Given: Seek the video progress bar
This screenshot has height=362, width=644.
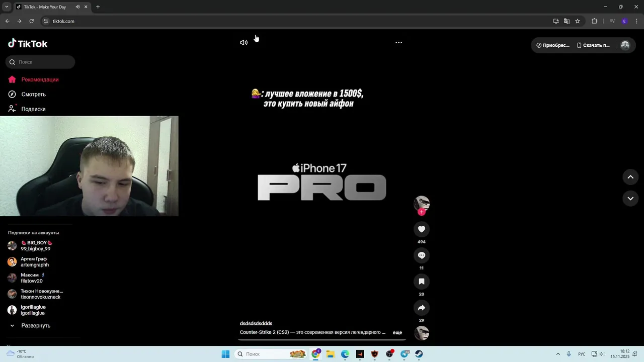Looking at the screenshot, I should [x=322, y=339].
